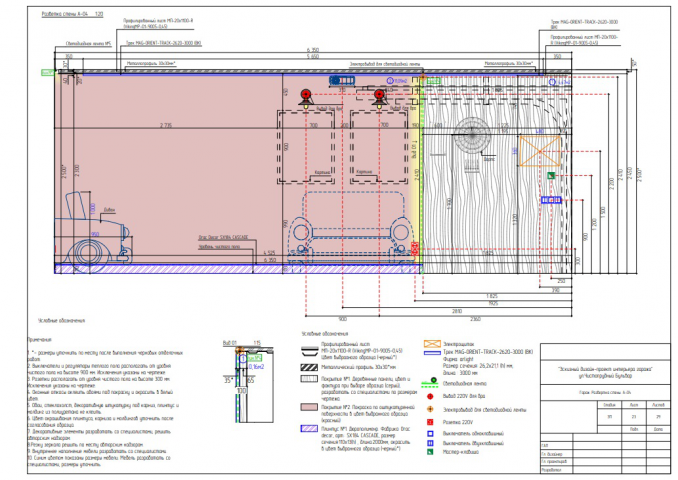This screenshot has width=678, height=480.
Task: Click the Электровывод для светодиодной ленты callout above the wall
Action: pos(385,64)
